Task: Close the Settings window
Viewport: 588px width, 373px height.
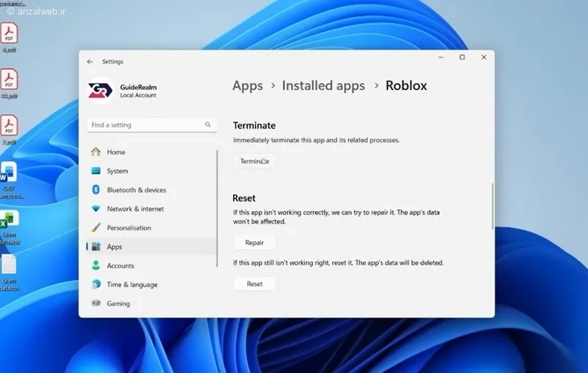Action: point(484,57)
